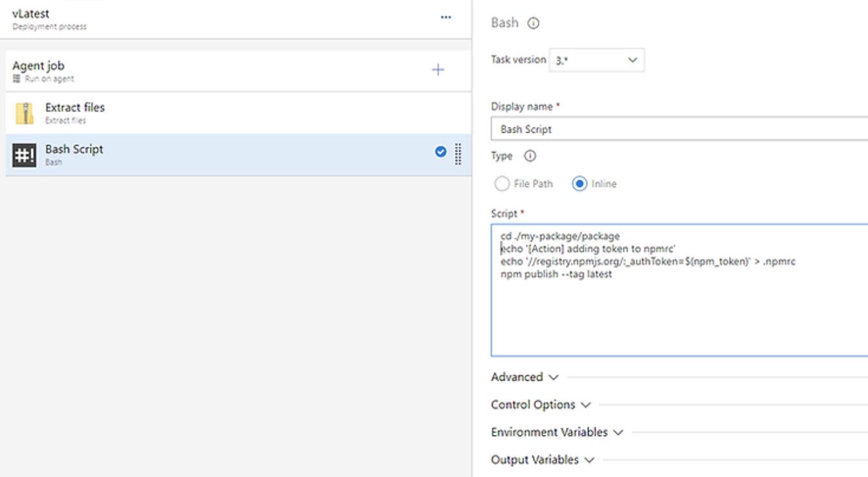Expand the Advanced section

[x=524, y=377]
